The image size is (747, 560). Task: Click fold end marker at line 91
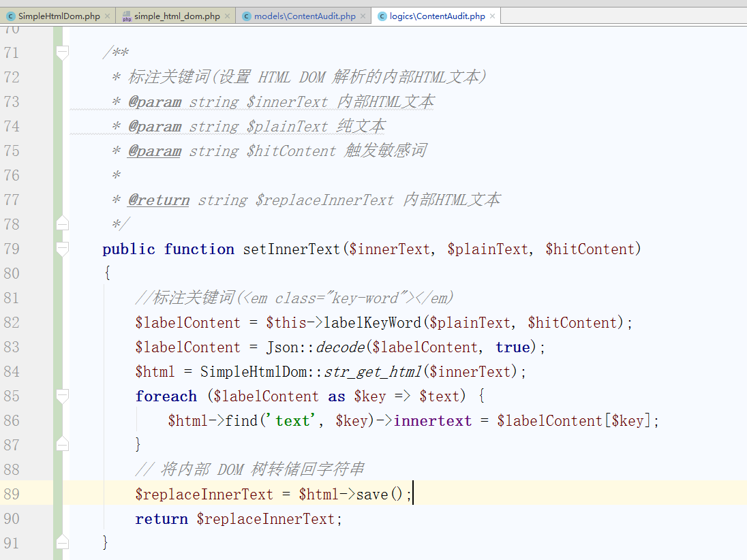coord(63,543)
